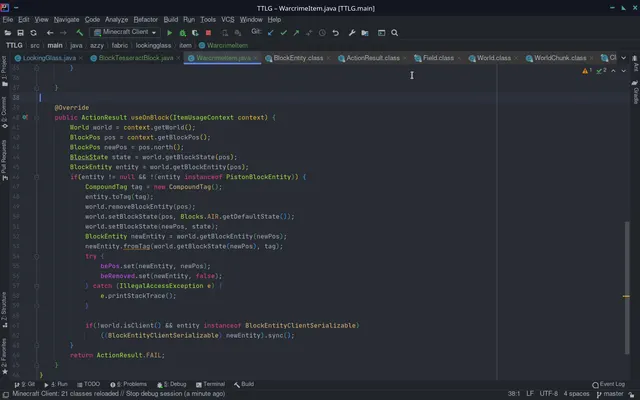Stop the running session

pos(208,33)
